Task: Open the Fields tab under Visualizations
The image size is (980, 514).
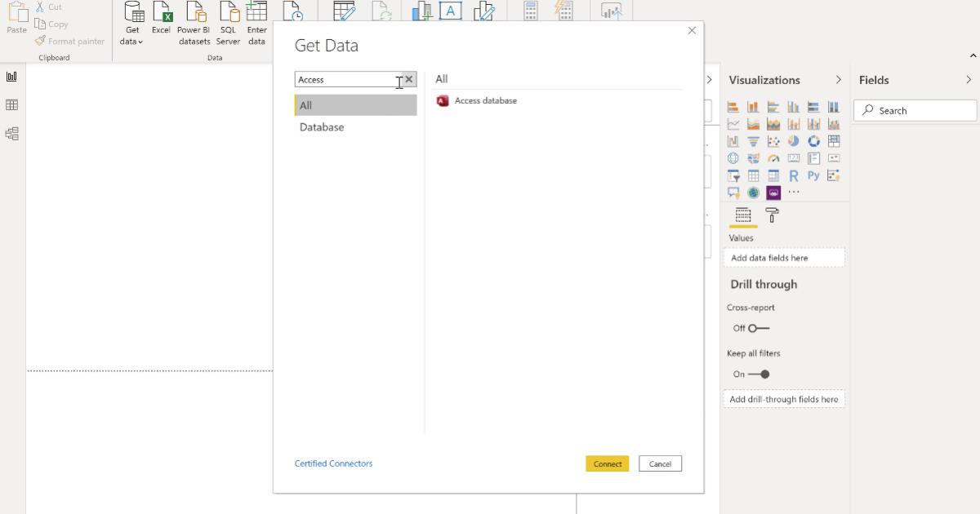Action: pos(743,215)
